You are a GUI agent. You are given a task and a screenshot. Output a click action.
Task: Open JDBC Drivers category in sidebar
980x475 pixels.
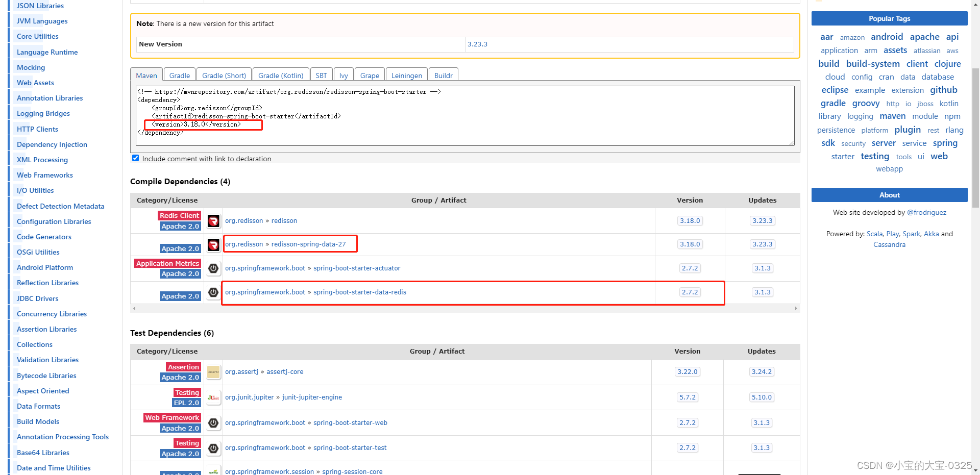(38, 298)
